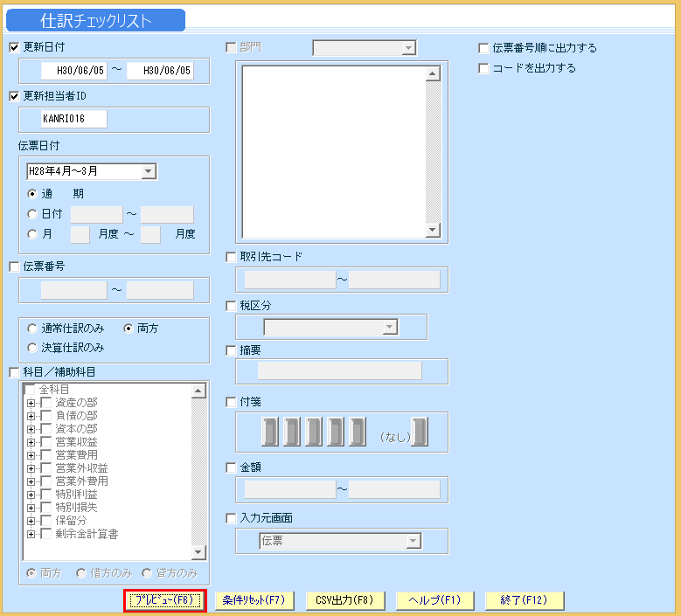Expand the 負債の部 tree node
Screen dimensions: 681x616
[31, 416]
